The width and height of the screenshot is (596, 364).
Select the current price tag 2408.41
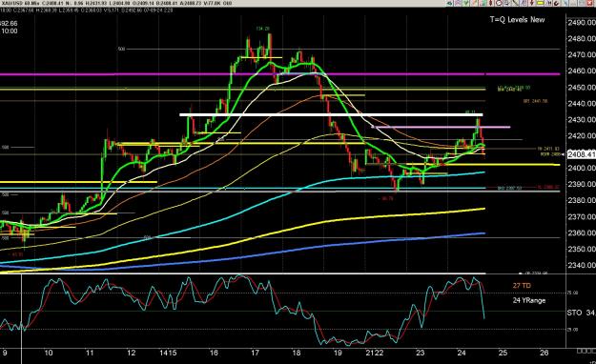(x=581, y=154)
